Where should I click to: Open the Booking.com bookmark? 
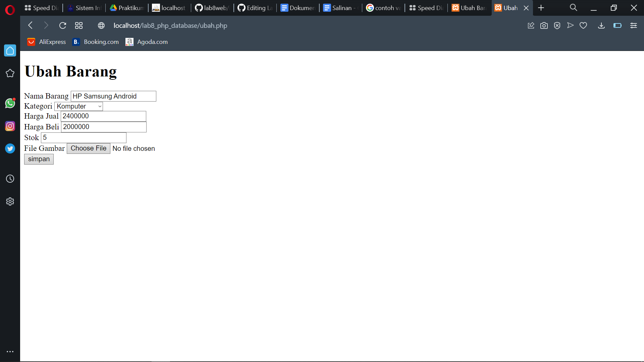[x=95, y=42]
